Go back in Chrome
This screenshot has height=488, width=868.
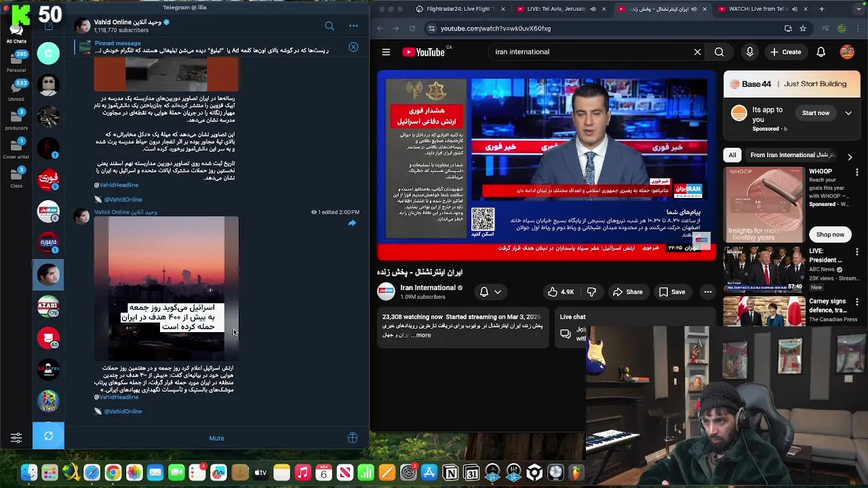click(379, 28)
